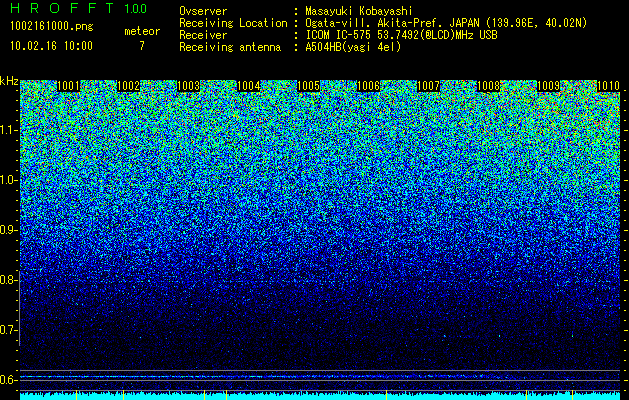Click time marker 1001
This screenshot has height=400, width=629.
click(x=68, y=86)
